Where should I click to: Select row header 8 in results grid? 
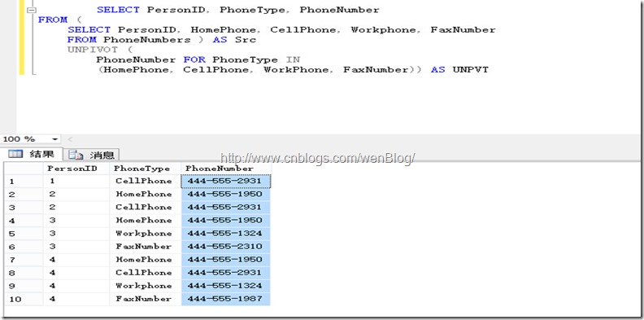[x=23, y=273]
